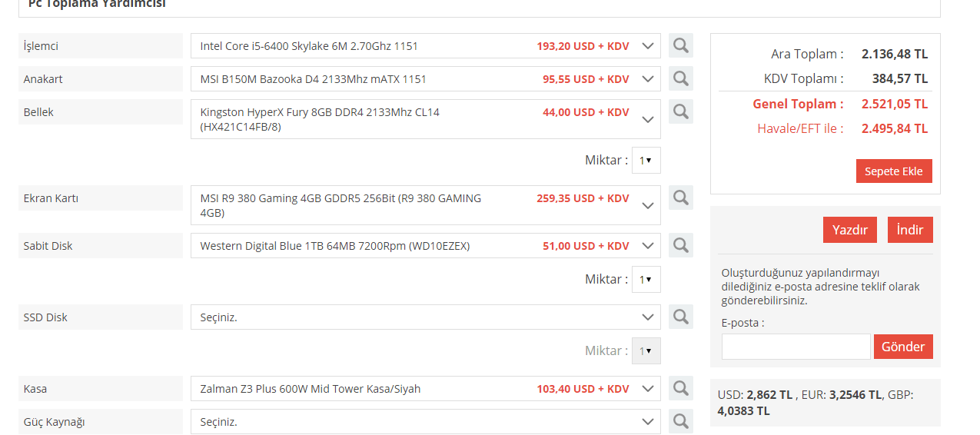Click the search icon beside İşlemci row
The width and height of the screenshot is (980, 435).
tap(680, 45)
